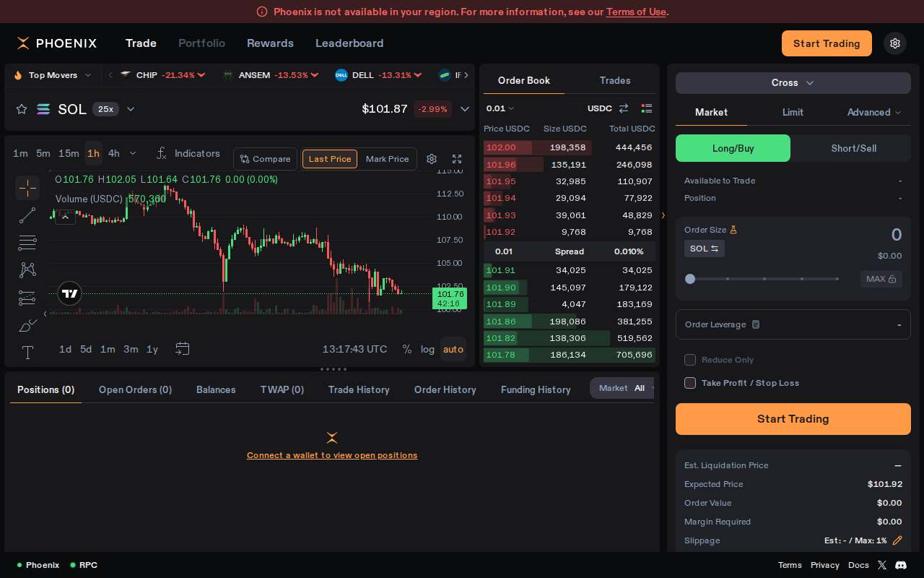Open the go-to-date calendar icon

coord(183,349)
